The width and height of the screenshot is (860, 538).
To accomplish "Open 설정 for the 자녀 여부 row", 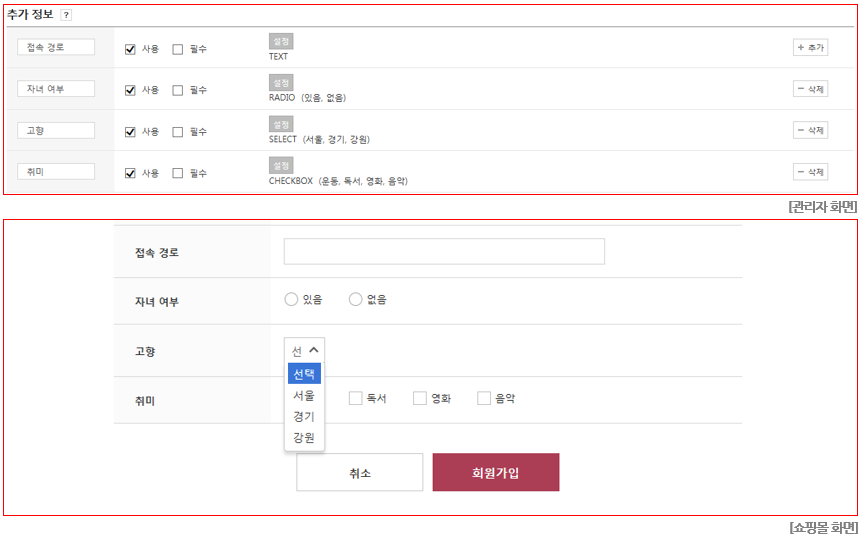I will [281, 83].
